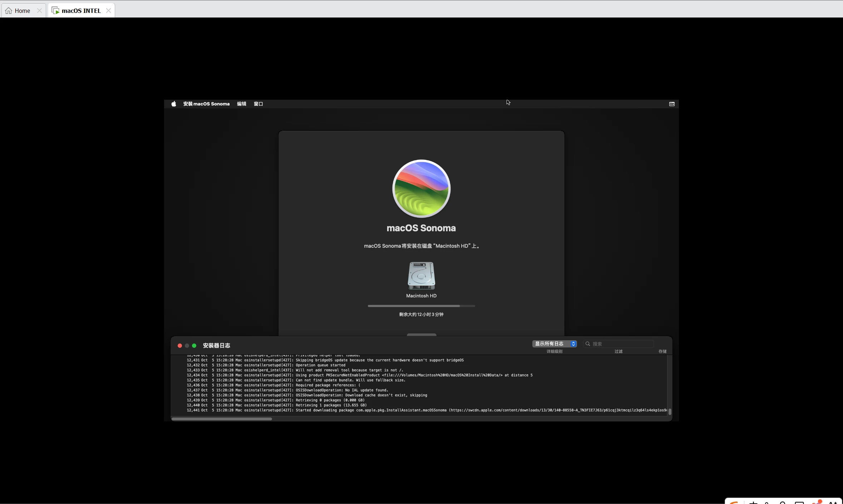This screenshot has width=843, height=504.
Task: Open the Apple logo menu
Action: (x=173, y=104)
